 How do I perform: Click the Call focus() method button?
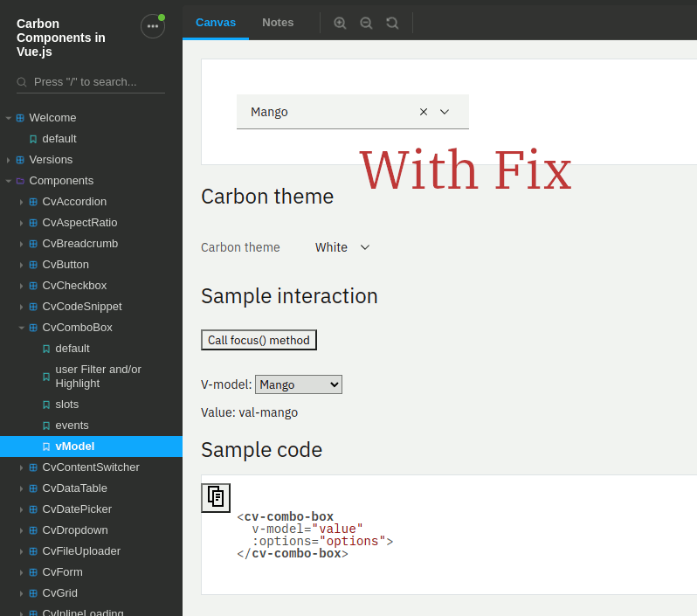pos(259,340)
